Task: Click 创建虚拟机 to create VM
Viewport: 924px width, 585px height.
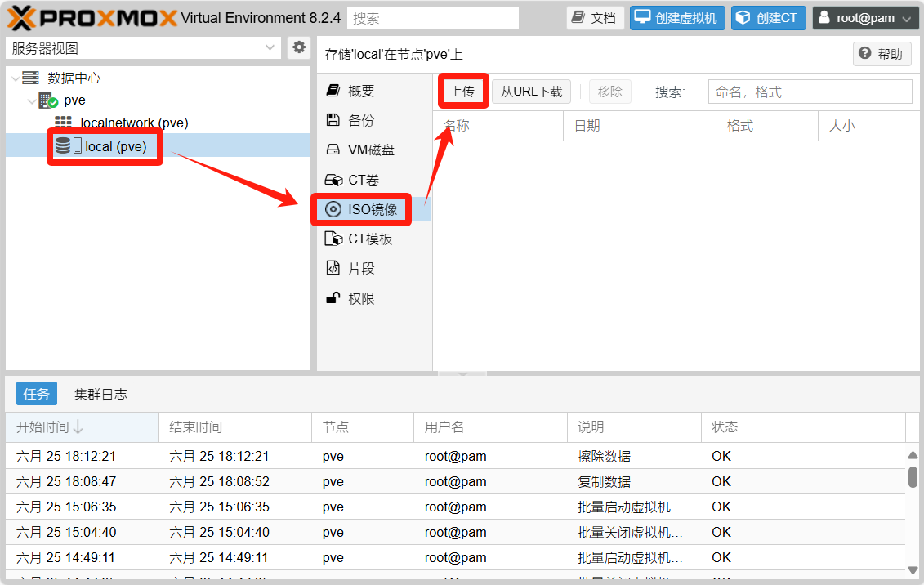Action: (677, 18)
